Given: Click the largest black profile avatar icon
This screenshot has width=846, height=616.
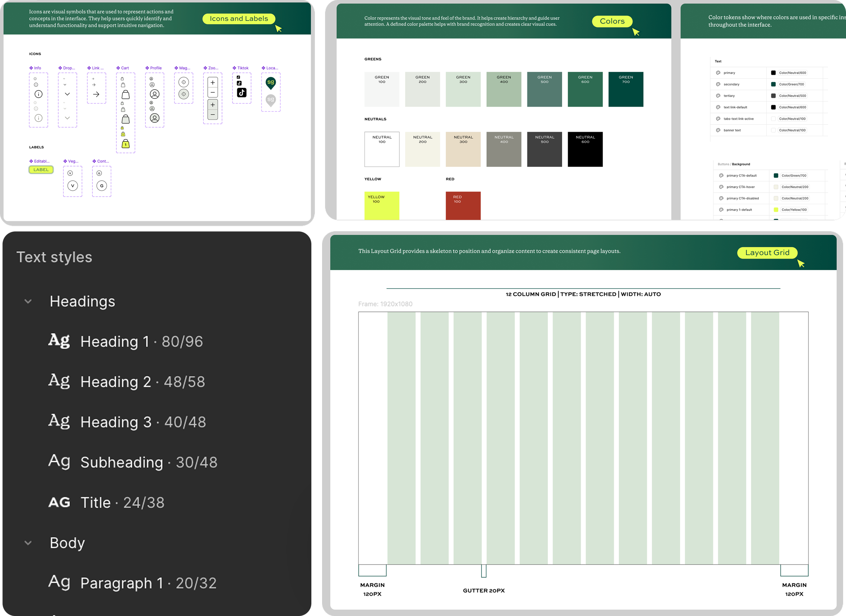Looking at the screenshot, I should tap(154, 94).
